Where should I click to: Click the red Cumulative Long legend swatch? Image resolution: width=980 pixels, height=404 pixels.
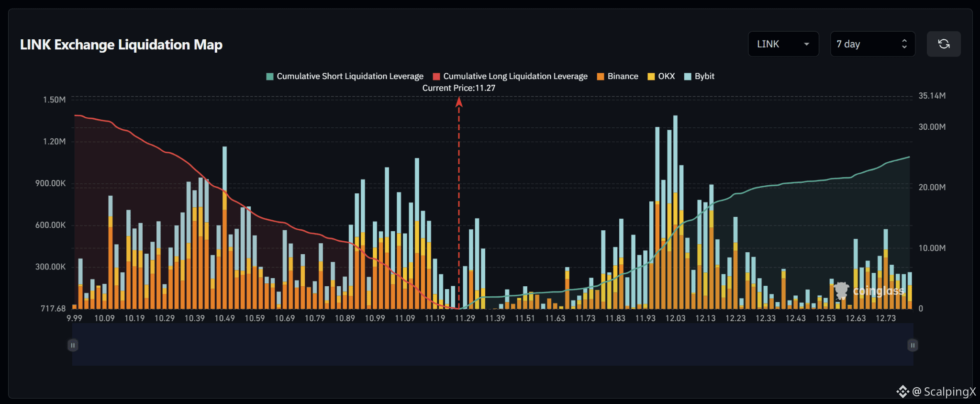pos(436,77)
